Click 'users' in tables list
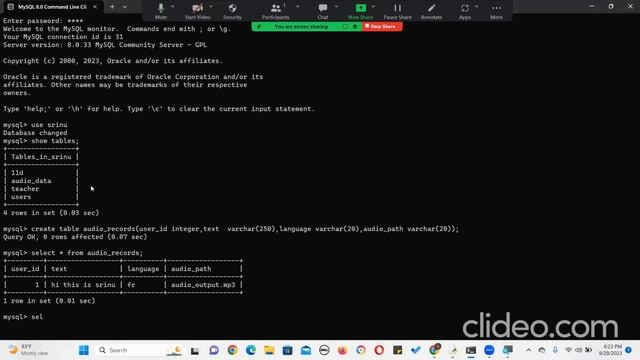The image size is (640, 360). (21, 197)
